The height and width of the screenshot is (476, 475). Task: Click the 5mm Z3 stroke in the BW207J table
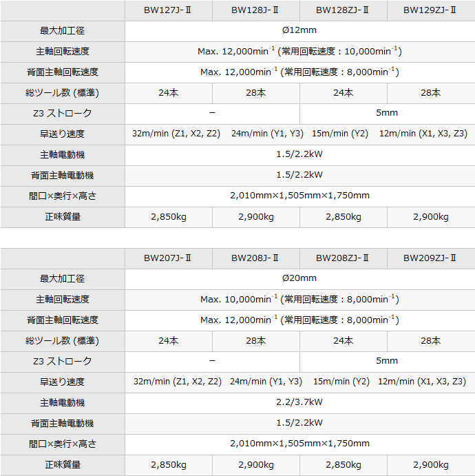(x=387, y=361)
